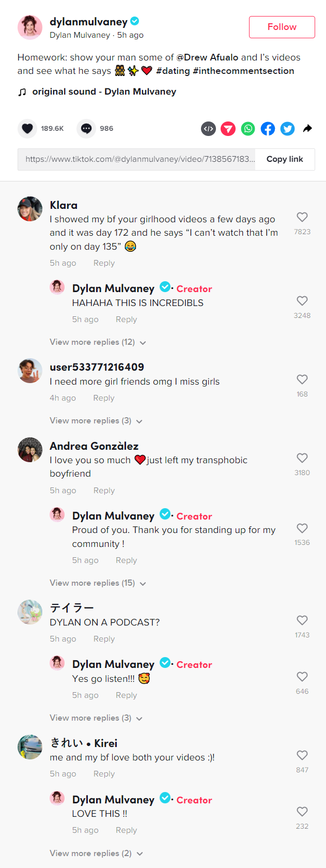326x868 pixels.
Task: Open more share options arrow
Action: pos(307,129)
